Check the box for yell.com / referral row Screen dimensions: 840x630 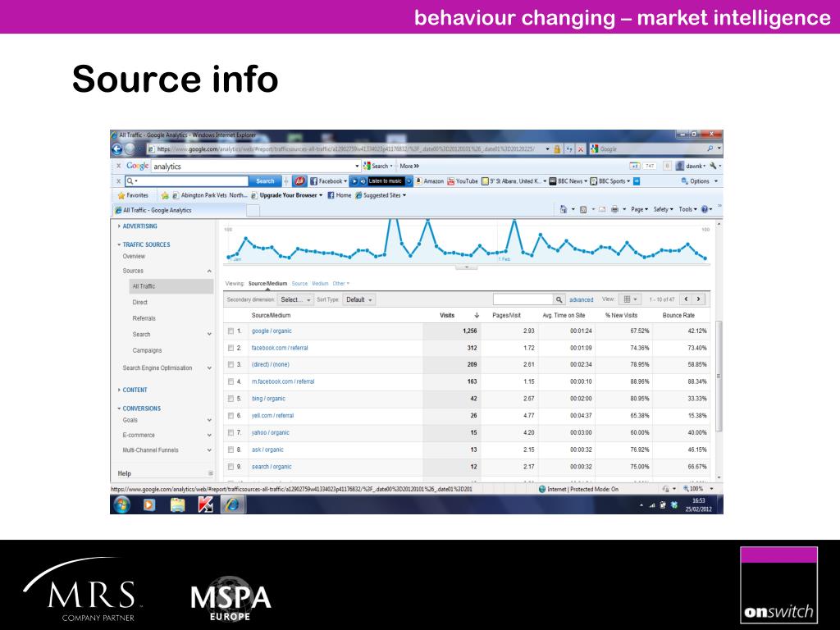[231, 416]
